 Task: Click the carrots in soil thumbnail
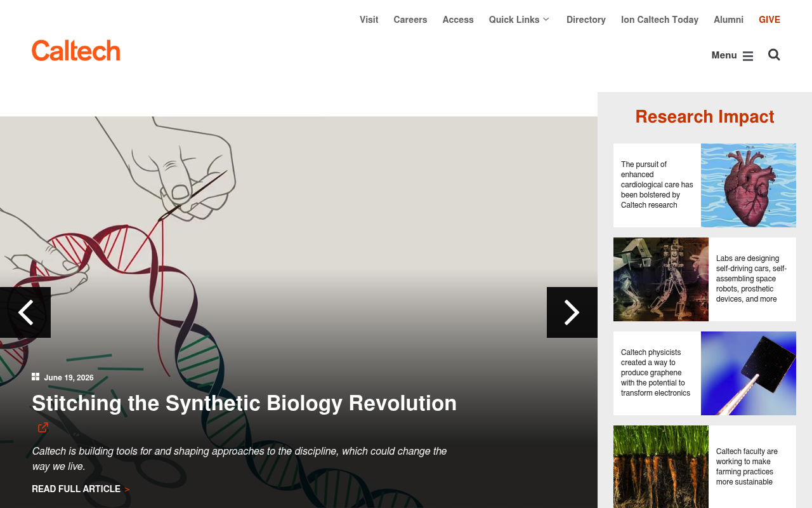click(661, 467)
